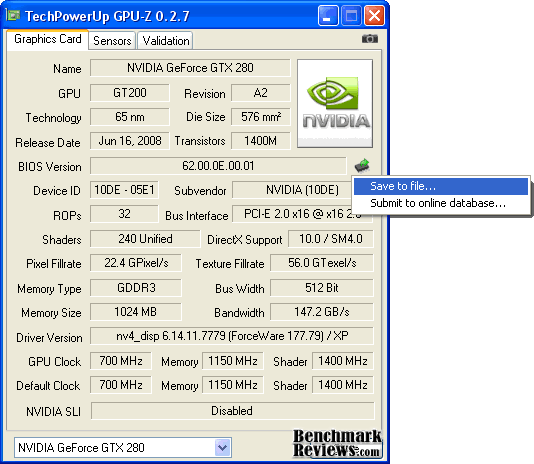Click Default Clock row Shader 1400 MHz
The image size is (534, 464).
tap(343, 385)
